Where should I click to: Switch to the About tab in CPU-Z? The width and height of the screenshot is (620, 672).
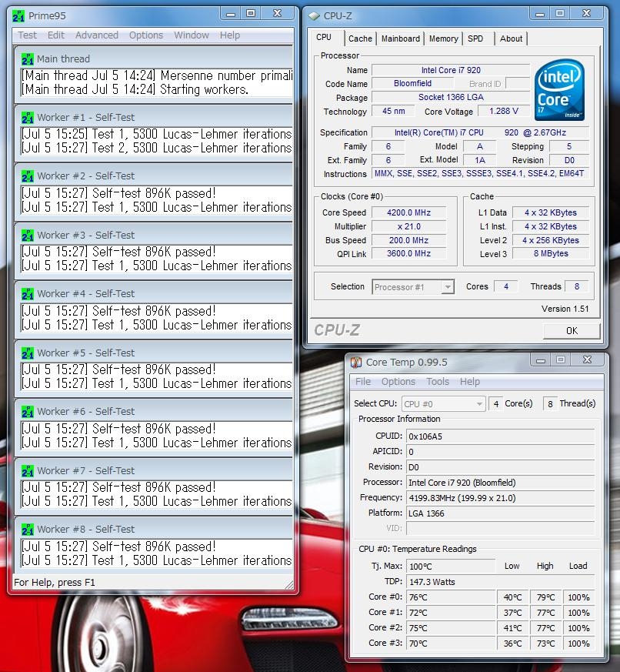(511, 38)
